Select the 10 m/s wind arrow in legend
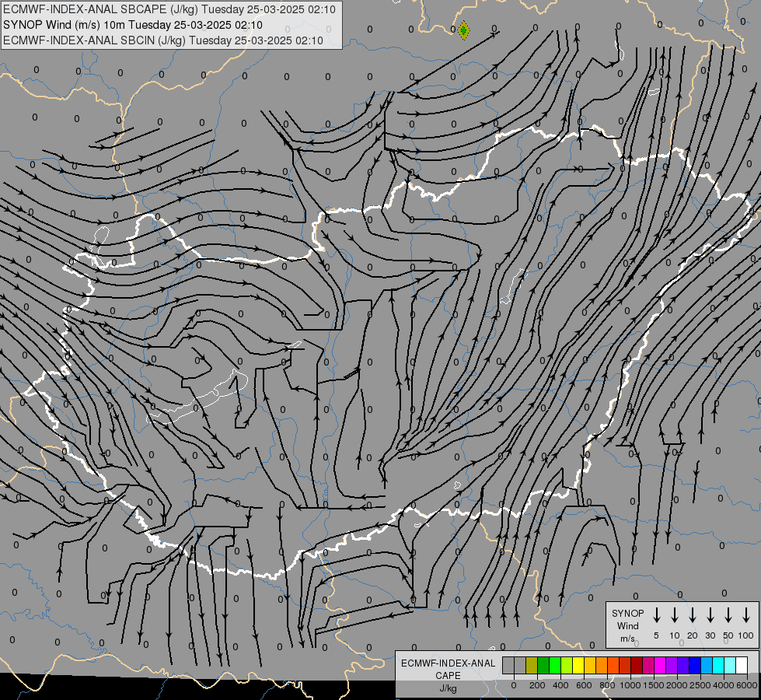Screen dimensions: 761x700 pos(674,615)
